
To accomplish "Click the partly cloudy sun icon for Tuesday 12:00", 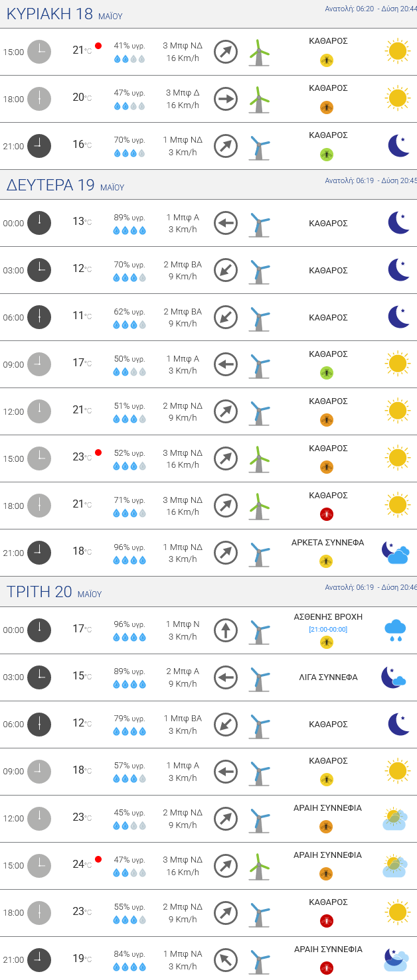I will 394,819.
